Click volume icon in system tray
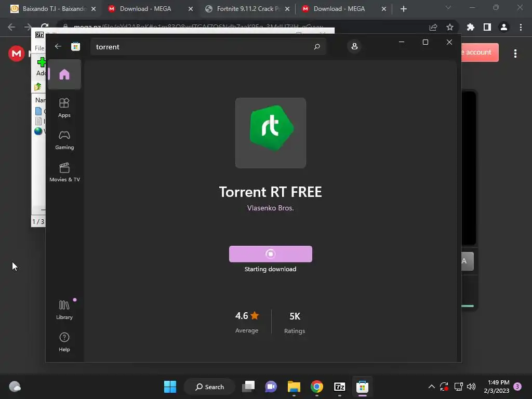This screenshot has width=532, height=399. tap(471, 387)
